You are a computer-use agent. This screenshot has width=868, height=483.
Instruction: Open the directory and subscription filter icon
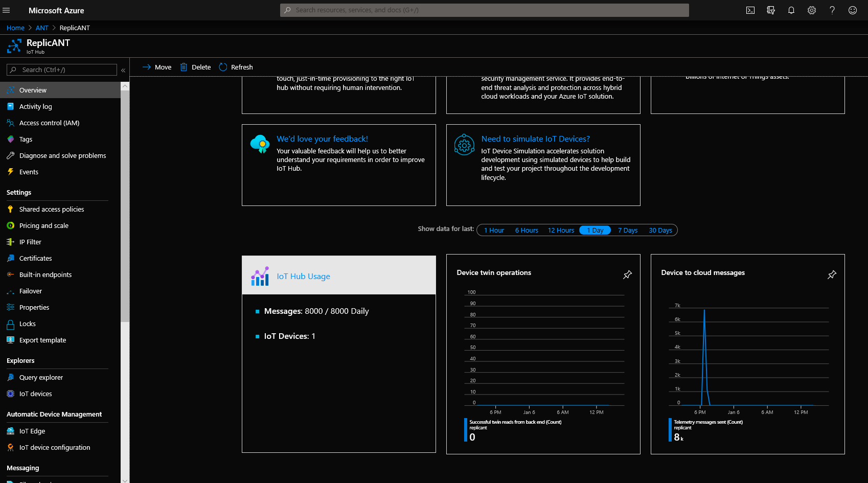771,10
